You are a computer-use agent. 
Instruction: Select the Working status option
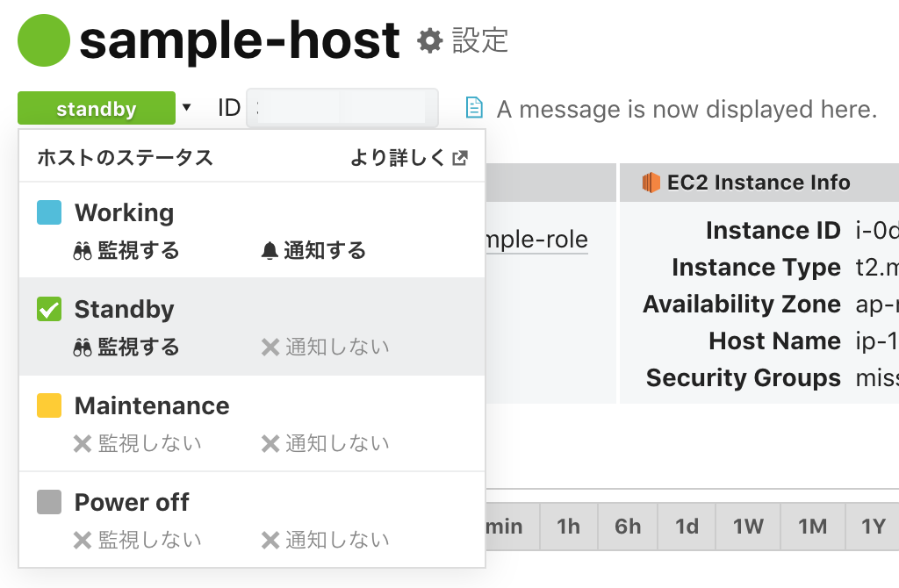pos(124,212)
